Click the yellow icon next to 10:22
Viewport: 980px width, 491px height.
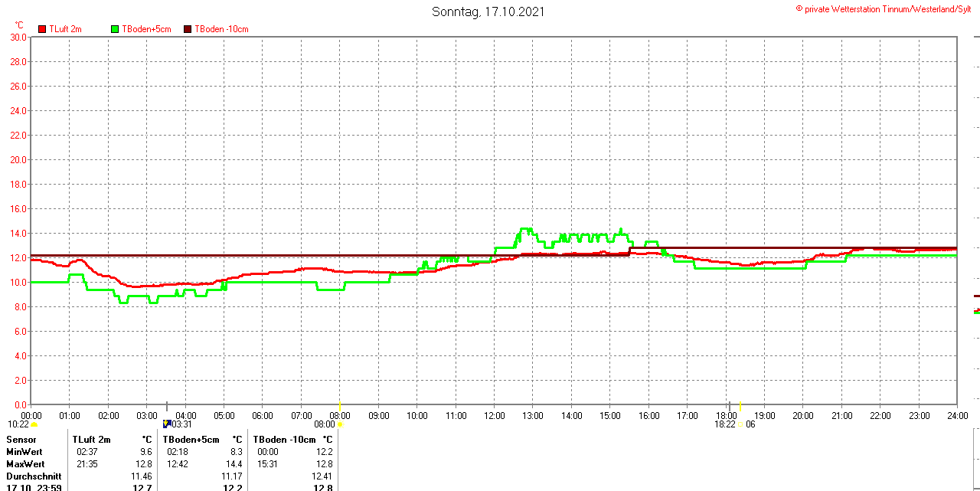[34, 424]
